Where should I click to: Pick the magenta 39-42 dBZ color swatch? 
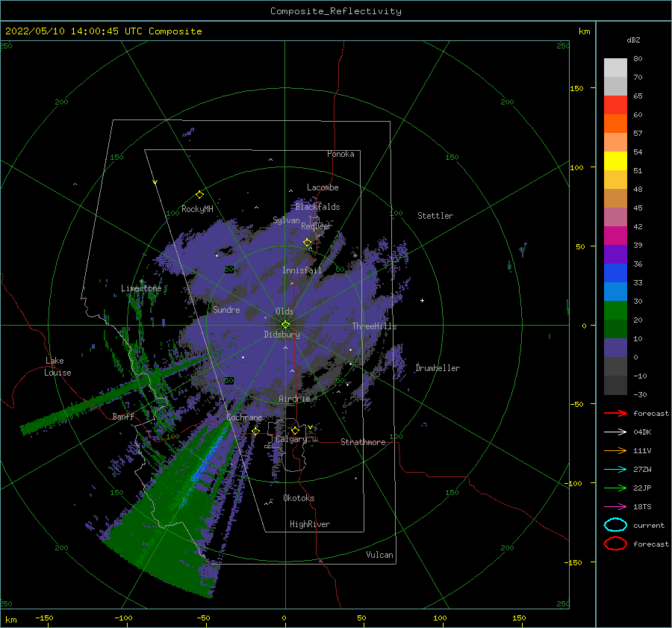pos(615,235)
